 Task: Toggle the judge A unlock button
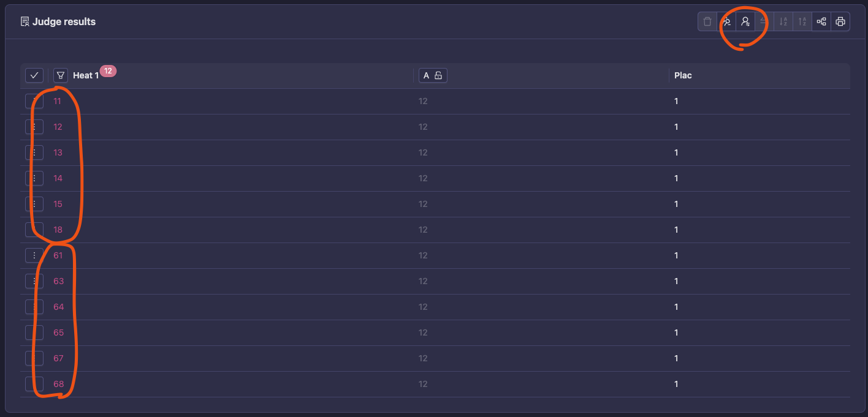click(433, 75)
